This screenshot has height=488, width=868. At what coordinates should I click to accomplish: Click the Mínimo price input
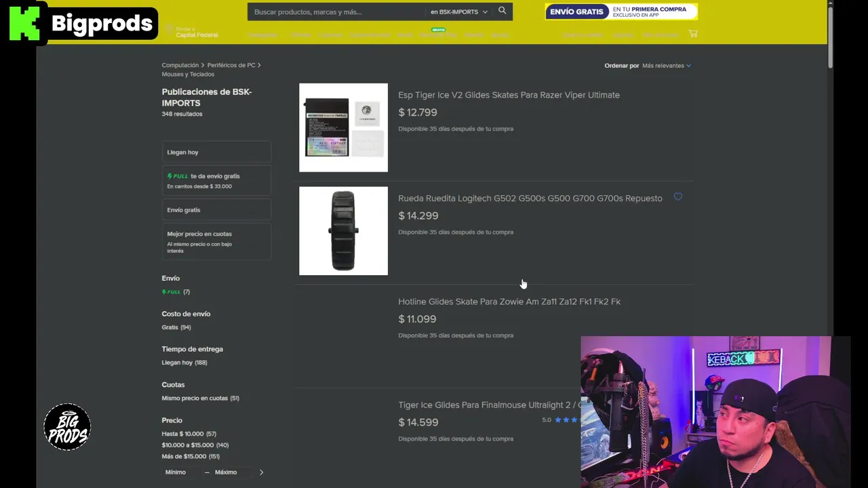(x=182, y=472)
